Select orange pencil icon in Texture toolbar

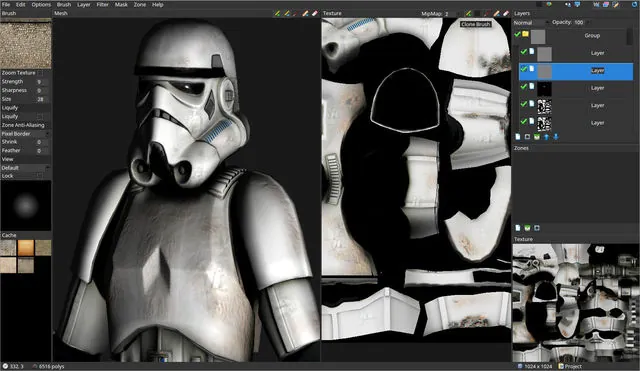(x=496, y=13)
